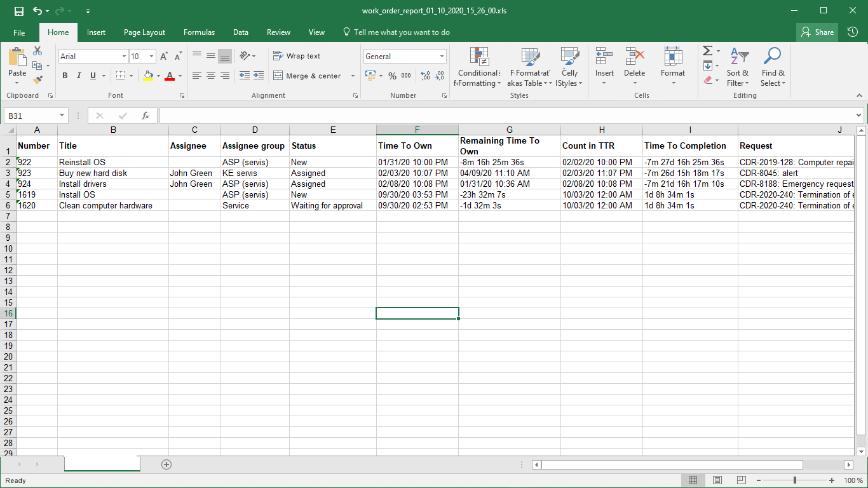Click the Undo arrow icon
868x488 pixels.
pyautogui.click(x=37, y=11)
